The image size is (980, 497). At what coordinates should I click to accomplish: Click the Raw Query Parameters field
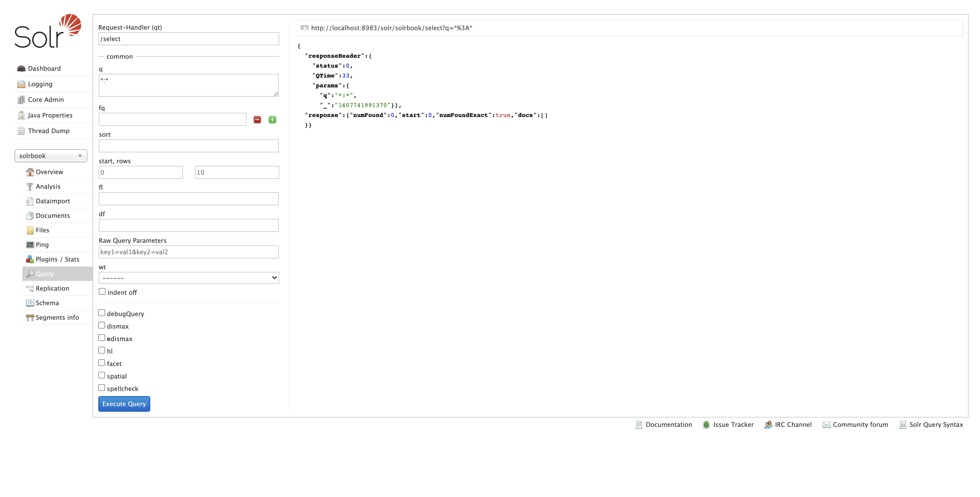tap(189, 252)
